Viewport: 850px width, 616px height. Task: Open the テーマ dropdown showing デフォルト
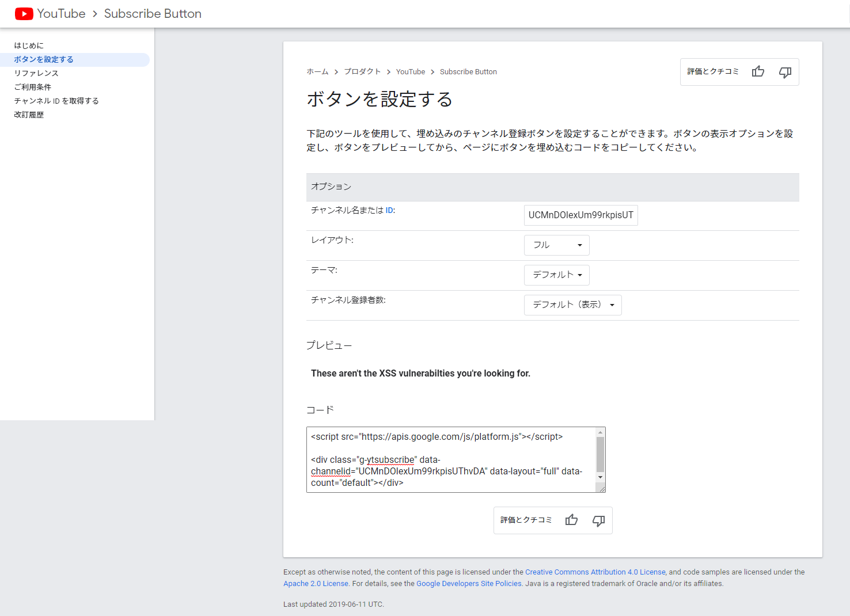pyautogui.click(x=556, y=275)
